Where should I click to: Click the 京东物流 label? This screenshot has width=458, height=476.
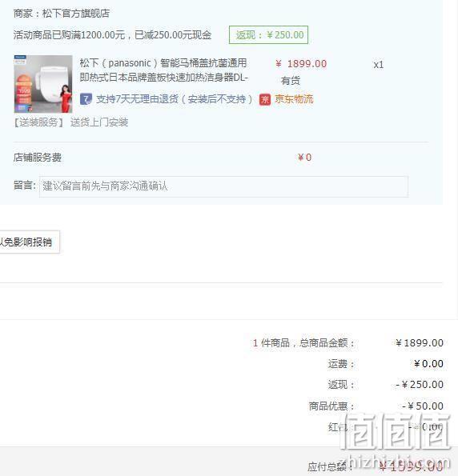pos(294,99)
